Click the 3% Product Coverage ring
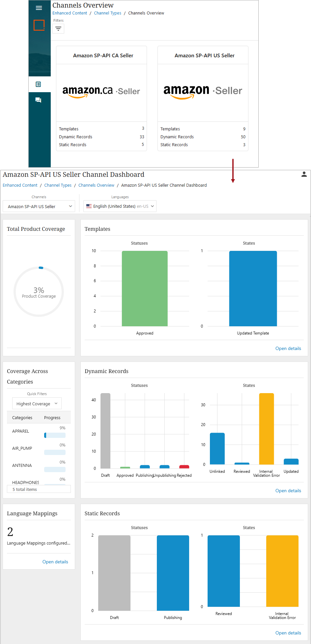 (x=39, y=292)
